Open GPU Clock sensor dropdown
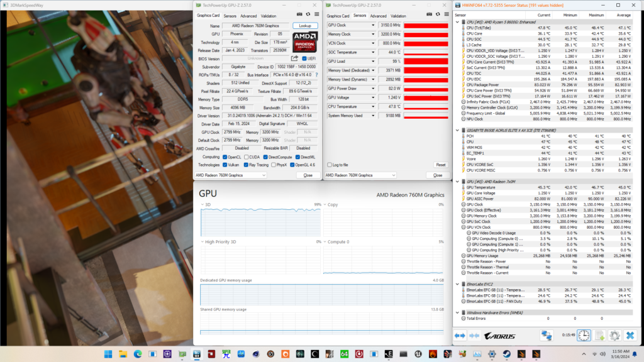 [x=373, y=25]
